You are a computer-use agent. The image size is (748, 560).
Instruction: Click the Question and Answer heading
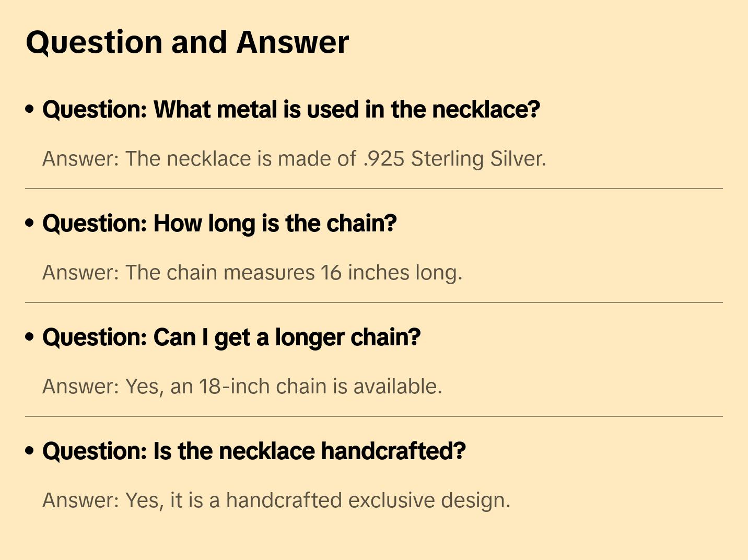coord(187,42)
